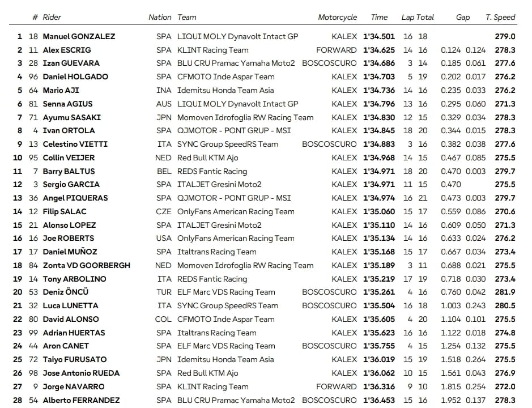
Task: Click the Rider column header
Action: (54, 17)
